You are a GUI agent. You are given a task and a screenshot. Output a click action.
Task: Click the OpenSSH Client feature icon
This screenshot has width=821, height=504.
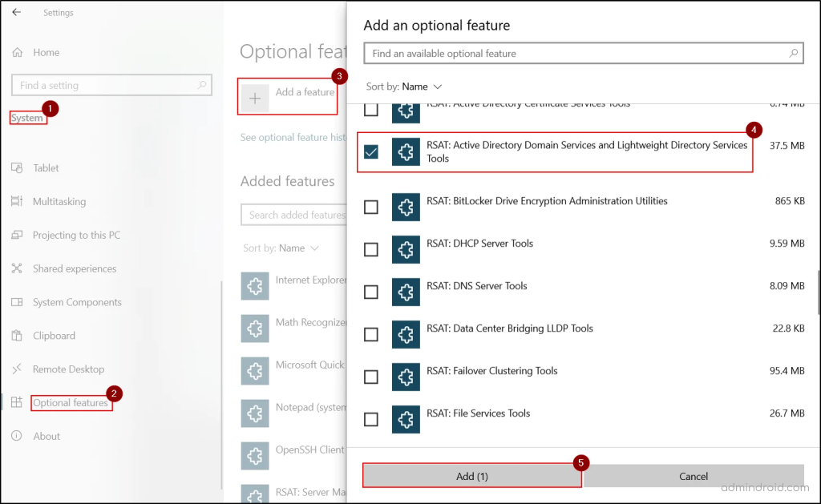pyautogui.click(x=254, y=456)
